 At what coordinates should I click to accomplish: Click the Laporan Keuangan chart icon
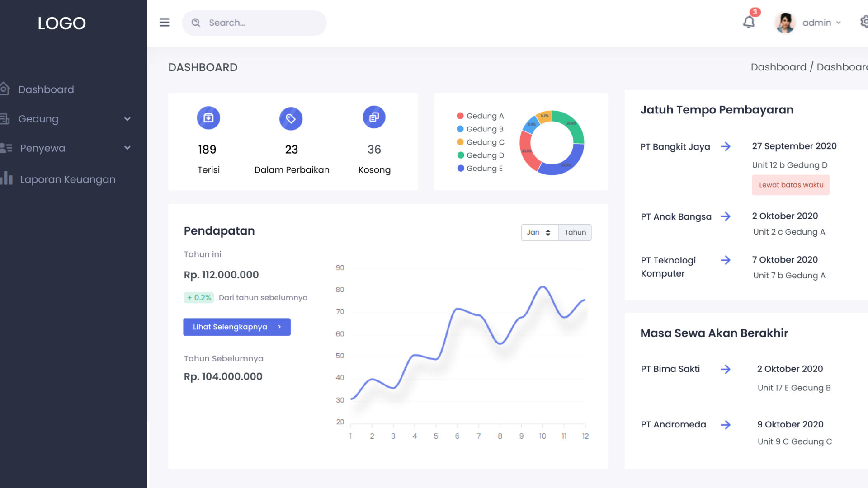click(x=6, y=178)
